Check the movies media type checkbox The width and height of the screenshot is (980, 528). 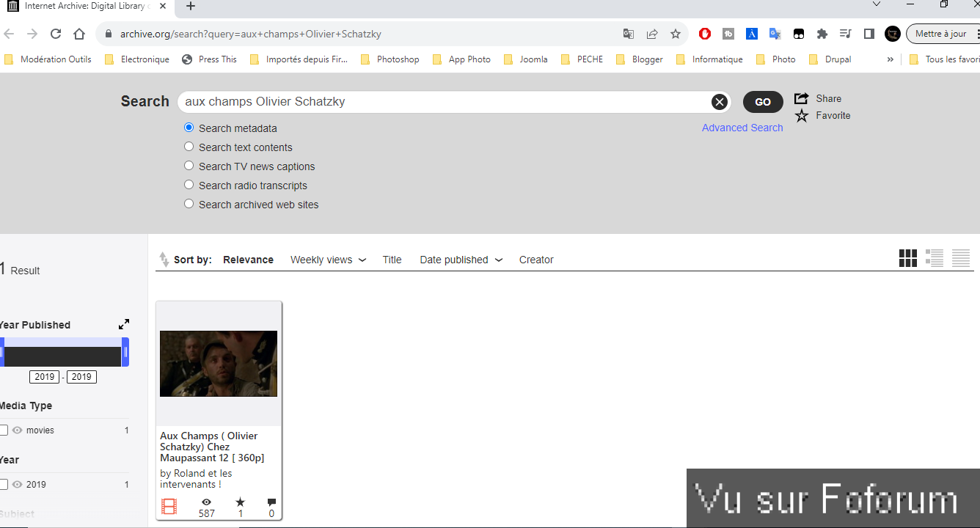pos(4,430)
